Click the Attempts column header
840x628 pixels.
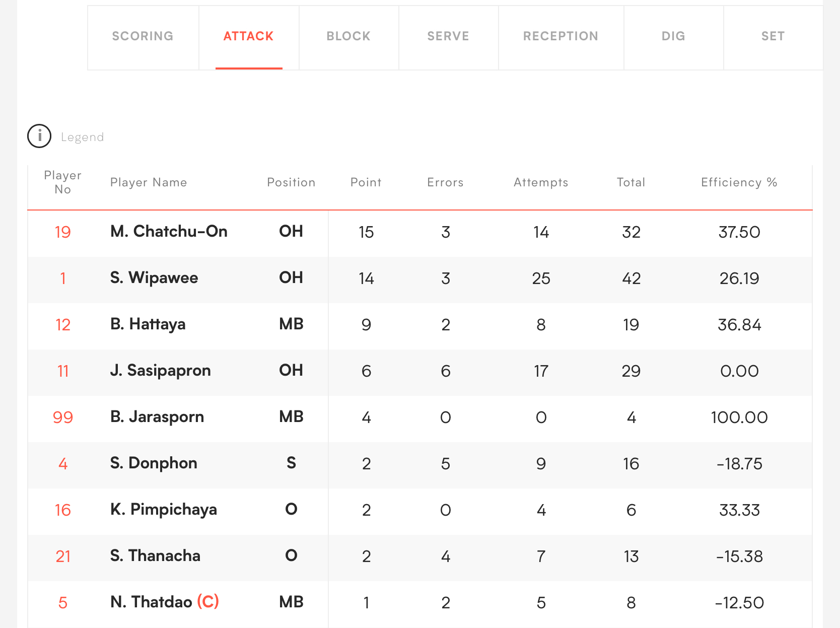tap(541, 182)
